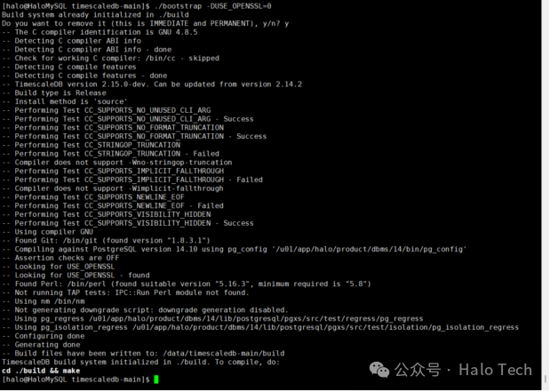Click 'Build files have been written to' line
Screen dimensions: 550x392
(143, 354)
